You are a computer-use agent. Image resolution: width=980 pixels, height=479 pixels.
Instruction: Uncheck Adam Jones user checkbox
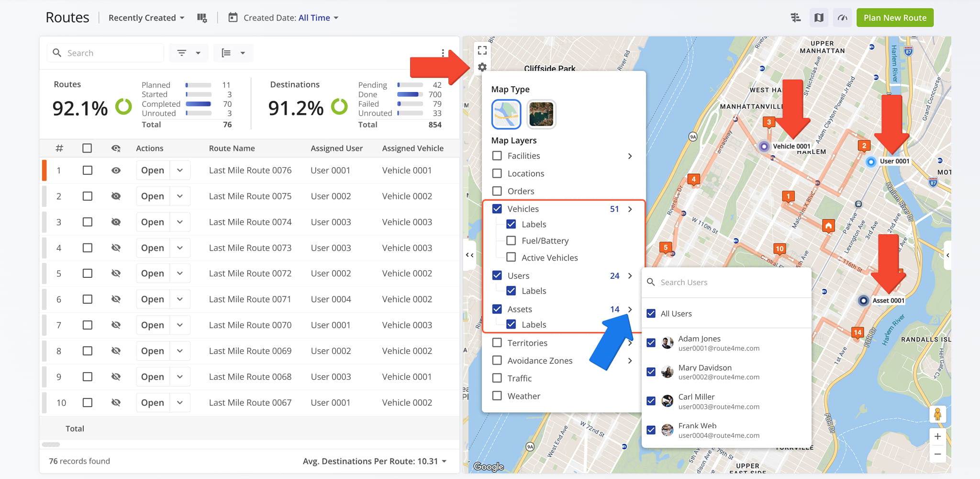click(651, 343)
